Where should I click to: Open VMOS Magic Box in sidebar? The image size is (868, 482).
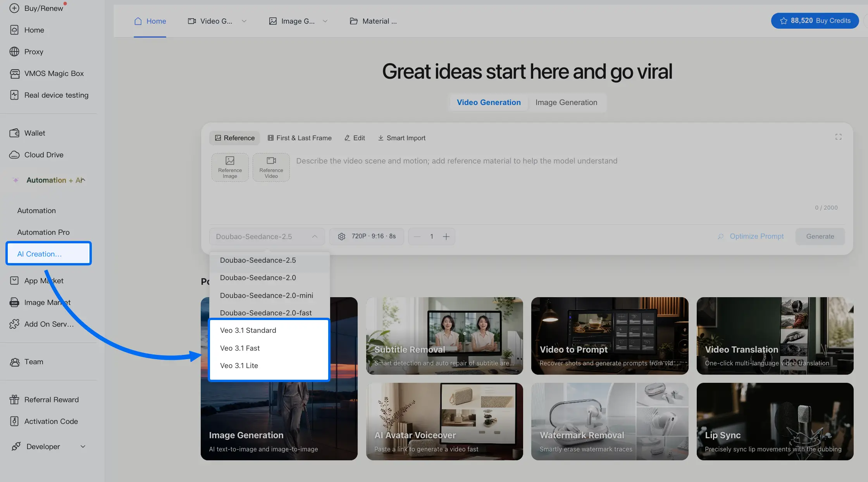[46, 73]
